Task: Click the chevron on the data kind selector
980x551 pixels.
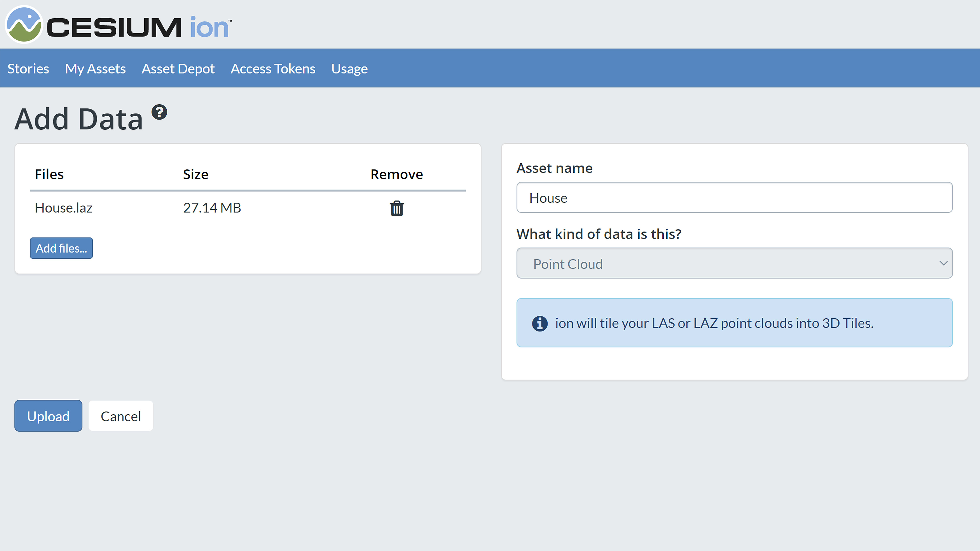Action: click(944, 263)
